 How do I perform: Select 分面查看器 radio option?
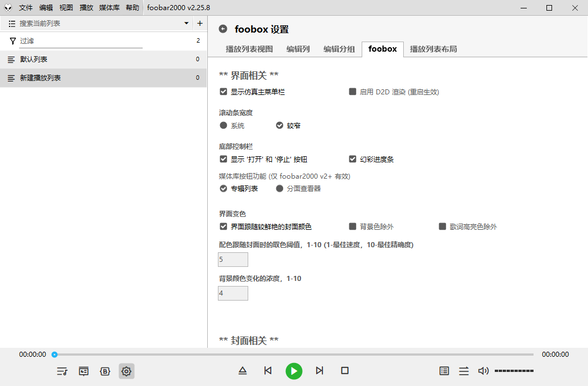coord(280,188)
